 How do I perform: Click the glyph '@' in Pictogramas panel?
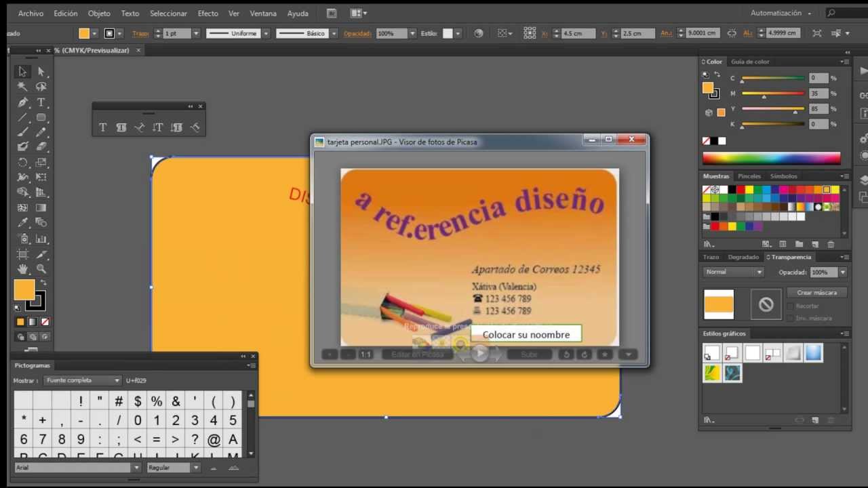coord(214,439)
